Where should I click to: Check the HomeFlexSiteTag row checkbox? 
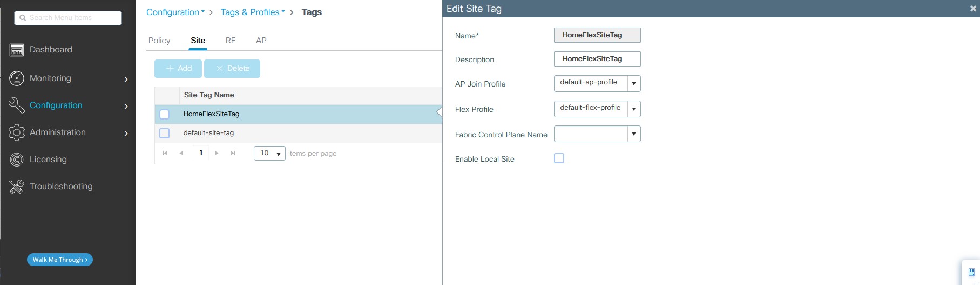pyautogui.click(x=165, y=114)
